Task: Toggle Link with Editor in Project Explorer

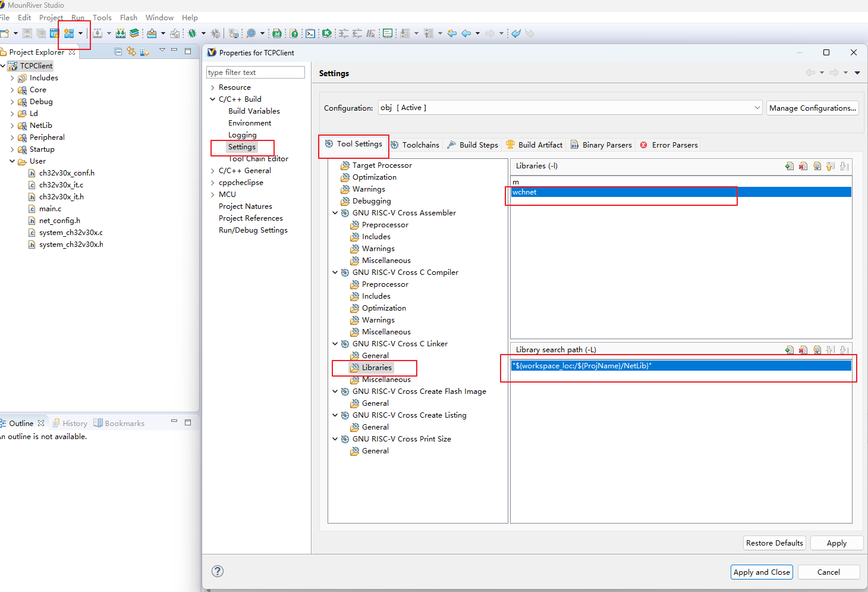Action: [131, 52]
